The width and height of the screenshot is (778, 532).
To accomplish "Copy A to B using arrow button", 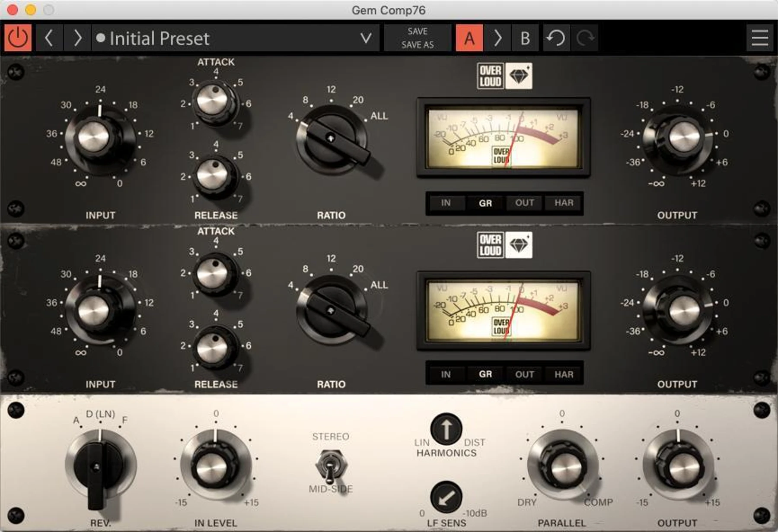I will (x=497, y=38).
